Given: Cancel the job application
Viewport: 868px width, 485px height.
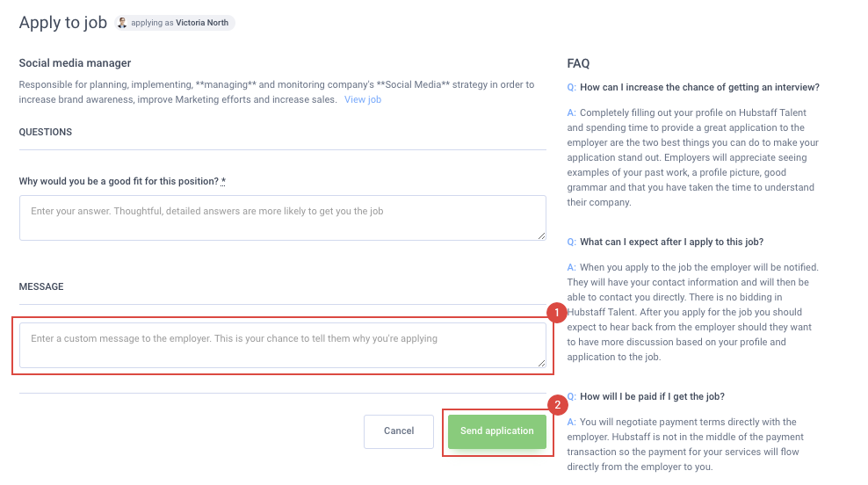Looking at the screenshot, I should tap(399, 431).
